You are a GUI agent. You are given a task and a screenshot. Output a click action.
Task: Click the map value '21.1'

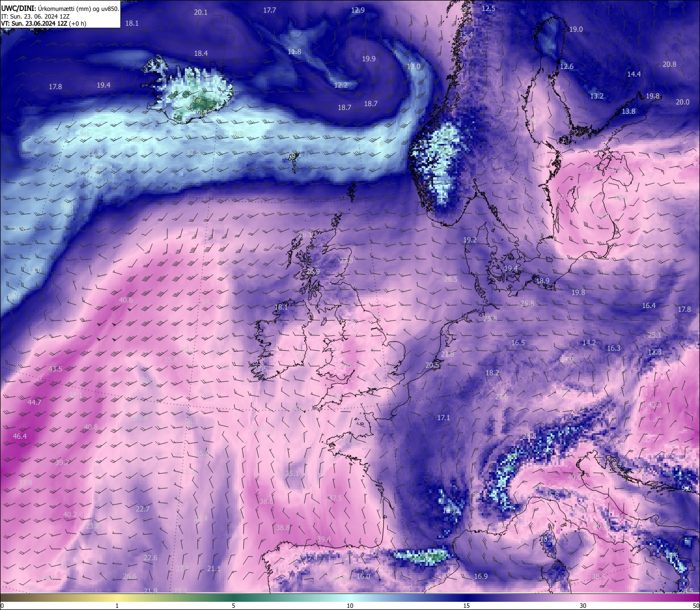[214, 568]
